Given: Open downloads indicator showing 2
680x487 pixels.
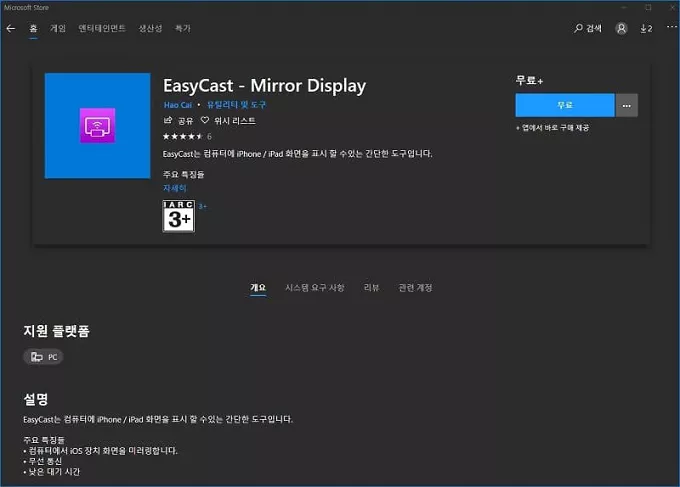Looking at the screenshot, I should [x=646, y=29].
